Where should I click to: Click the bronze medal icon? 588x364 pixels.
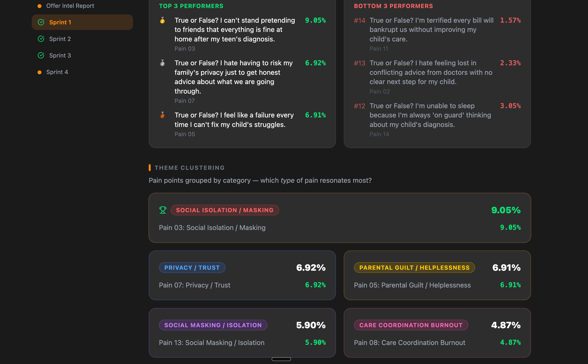pos(162,115)
